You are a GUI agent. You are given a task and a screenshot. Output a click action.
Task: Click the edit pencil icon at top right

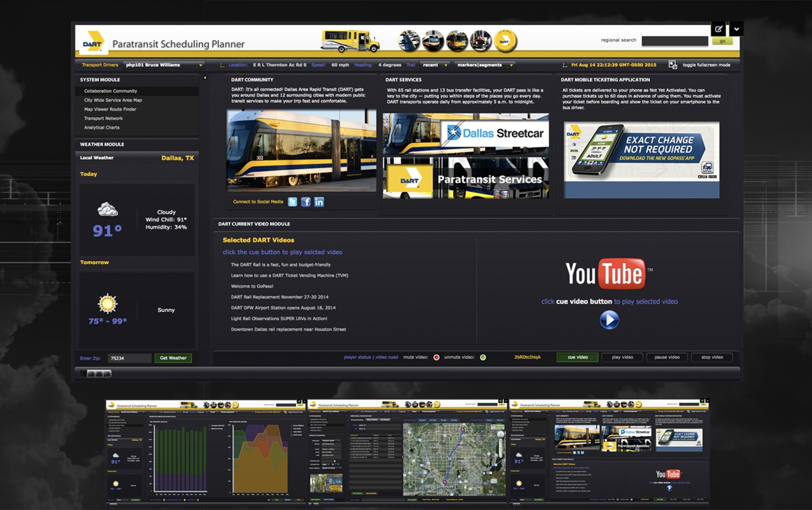click(x=719, y=28)
